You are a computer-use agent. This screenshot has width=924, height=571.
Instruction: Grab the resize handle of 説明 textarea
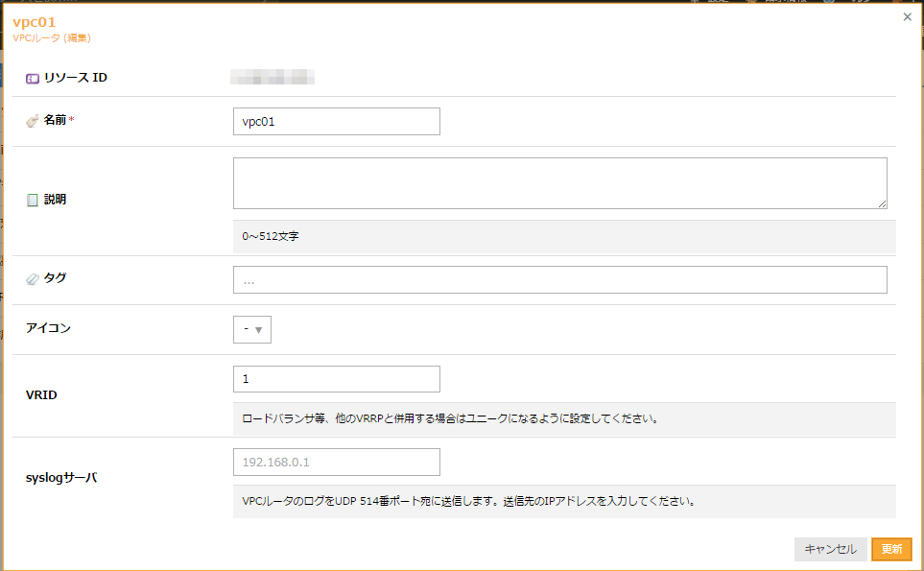pos(882,203)
